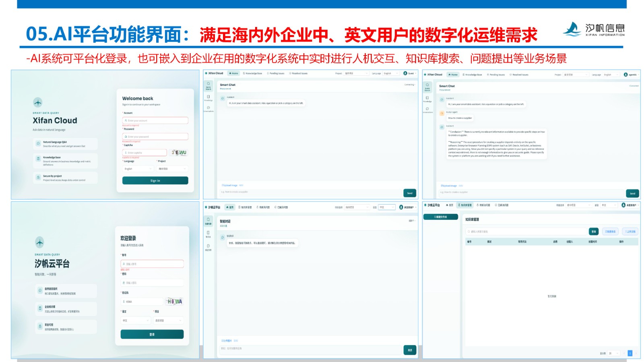This screenshot has height=362, width=644.
Task: Click Upload image link in the Guest chat window
Action: click(229, 185)
